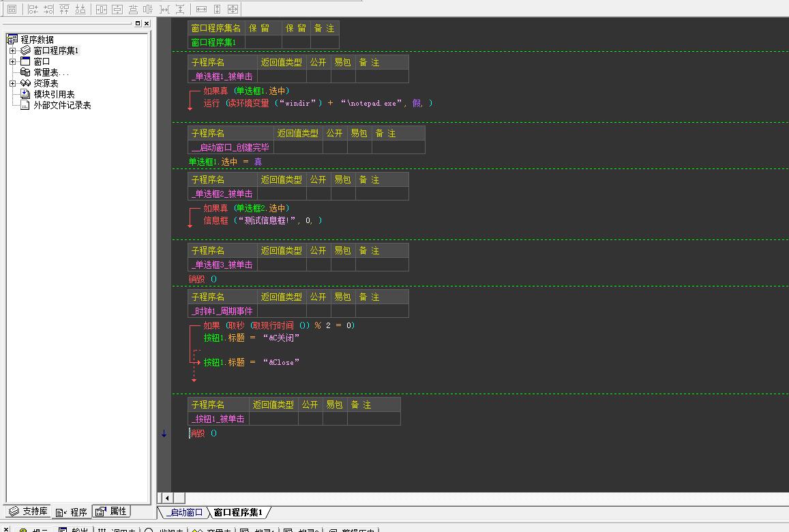
Task: Open the _启动窗口 editor tab
Action: tap(183, 513)
